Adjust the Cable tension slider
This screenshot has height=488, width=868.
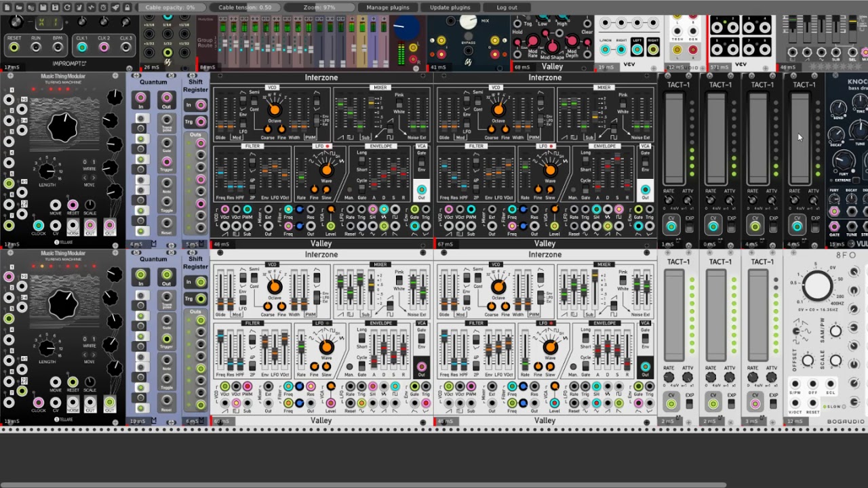tap(245, 7)
